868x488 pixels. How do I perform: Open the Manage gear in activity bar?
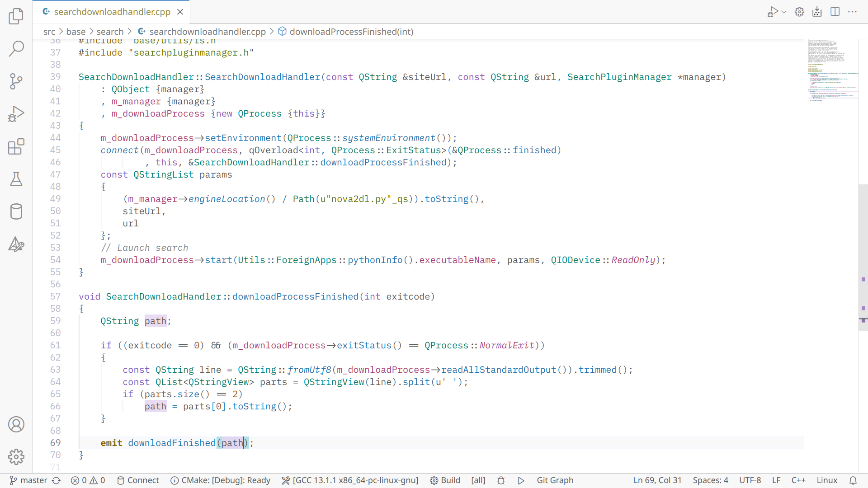pos(16,457)
